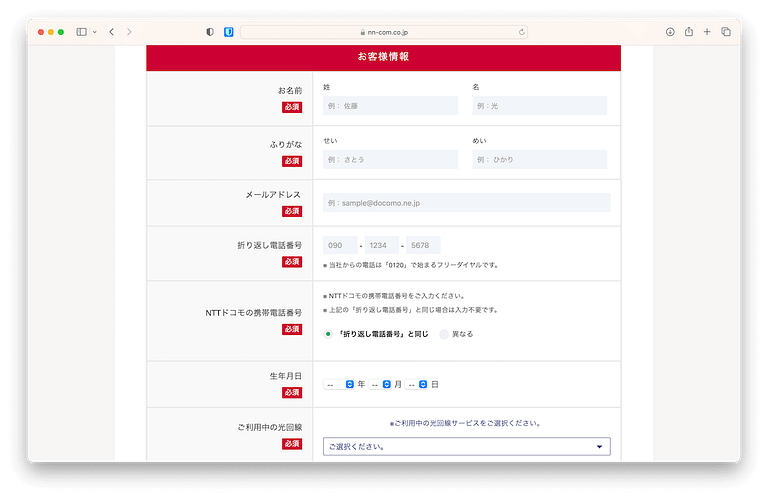Focus the メールアドレス email field

(466, 203)
